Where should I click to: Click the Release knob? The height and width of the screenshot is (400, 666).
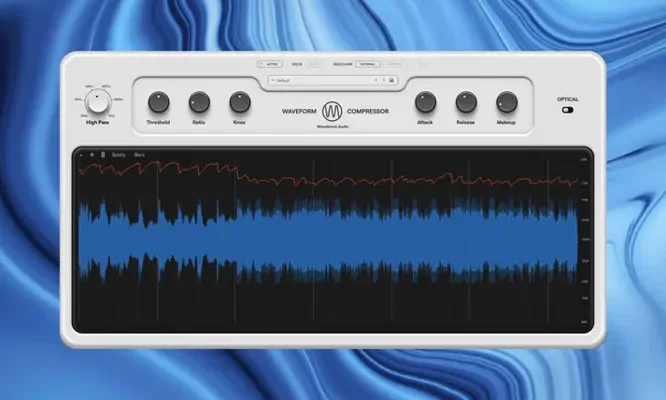pos(466,102)
